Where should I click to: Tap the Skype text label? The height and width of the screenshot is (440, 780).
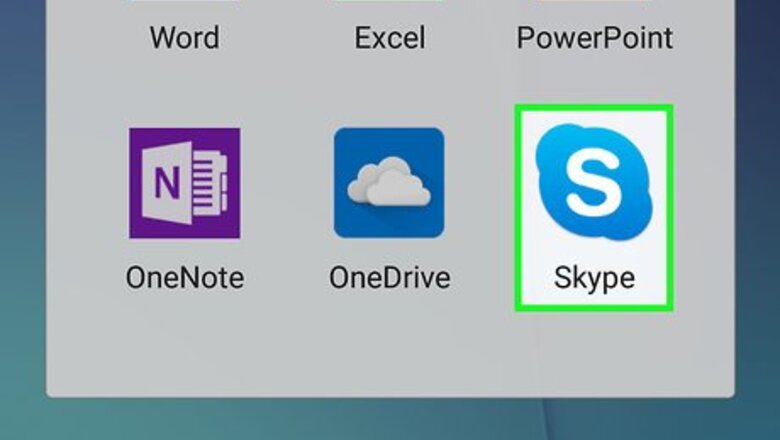(x=594, y=279)
